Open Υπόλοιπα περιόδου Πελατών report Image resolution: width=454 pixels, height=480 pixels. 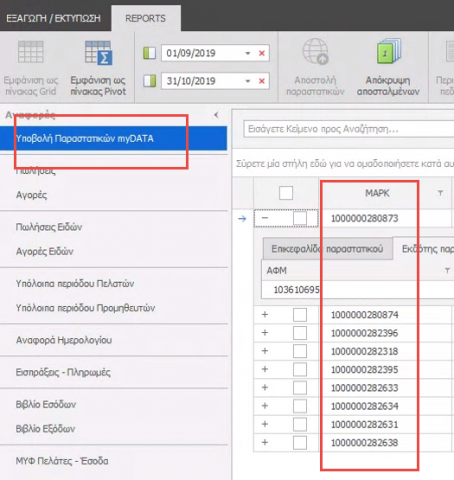click(75, 284)
